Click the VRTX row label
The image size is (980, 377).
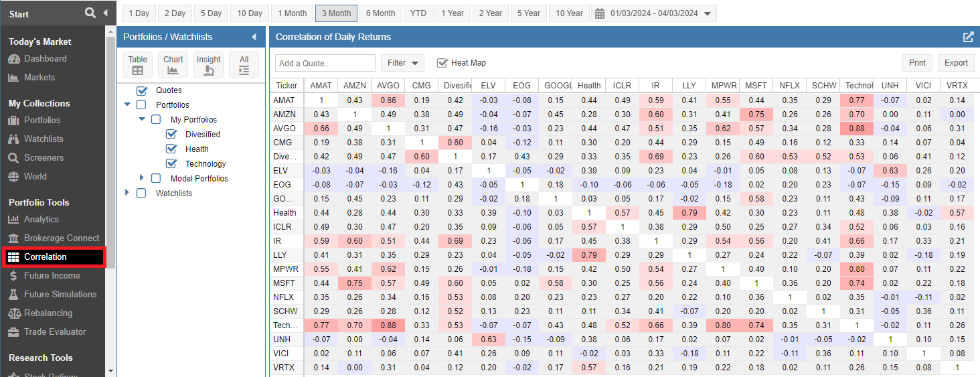tap(287, 367)
